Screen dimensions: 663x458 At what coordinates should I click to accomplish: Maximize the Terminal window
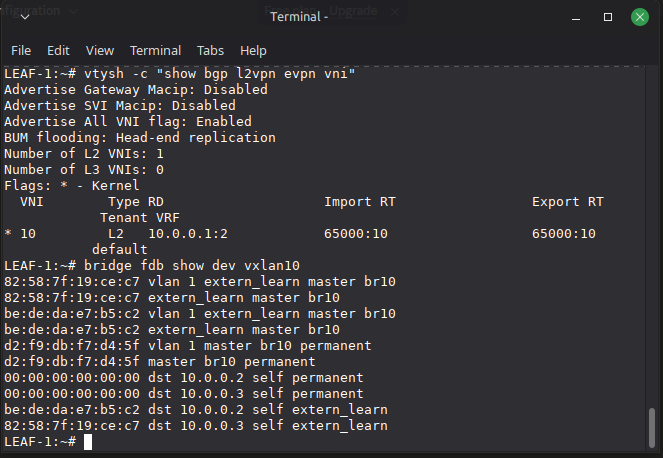click(x=608, y=17)
